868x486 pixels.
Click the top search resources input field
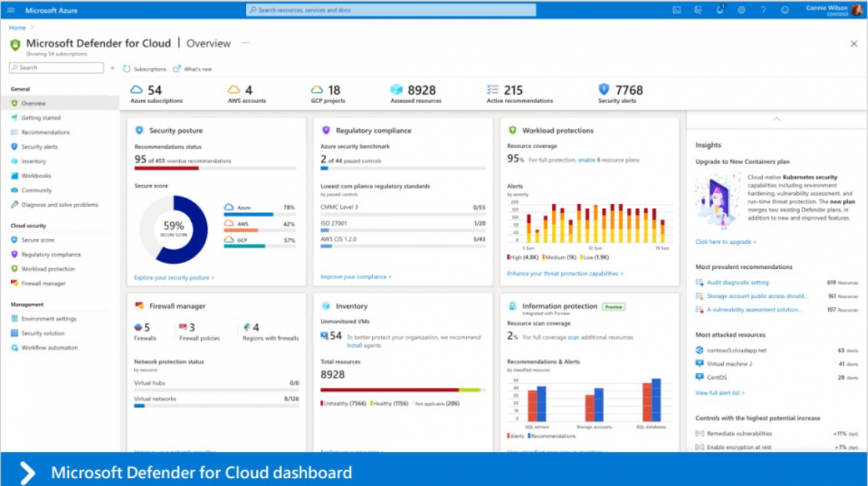pyautogui.click(x=391, y=10)
